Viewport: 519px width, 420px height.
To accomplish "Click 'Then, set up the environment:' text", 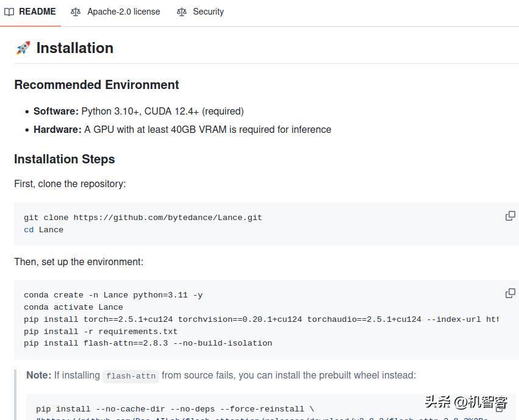I will tap(79, 262).
